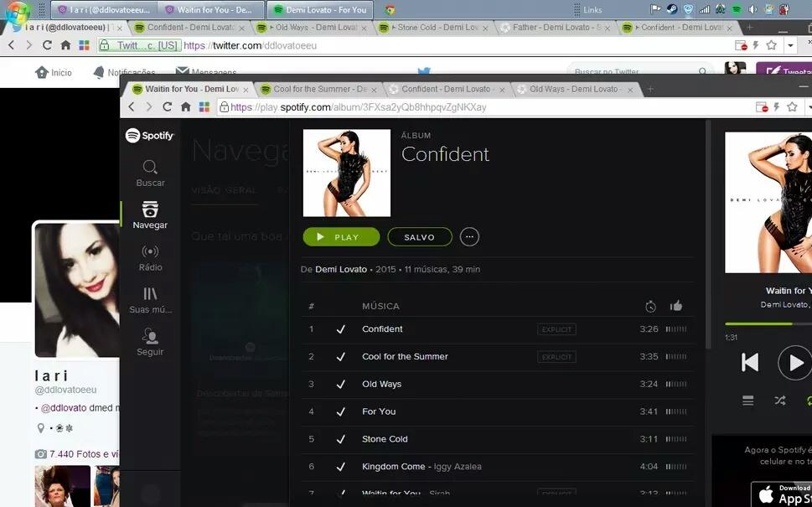This screenshot has width=812, height=507.
Task: Click Chrome icon in the taskbar
Action: (x=390, y=9)
